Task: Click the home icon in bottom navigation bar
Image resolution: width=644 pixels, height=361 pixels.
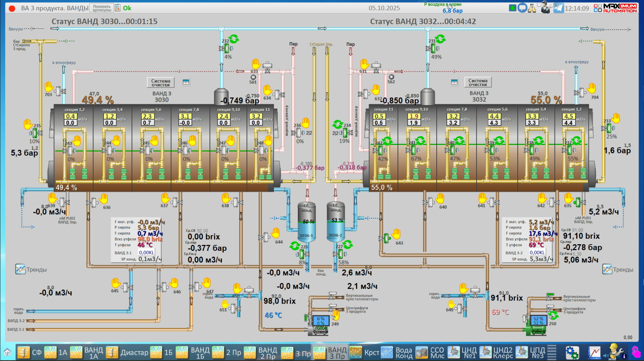Action: 7,353
